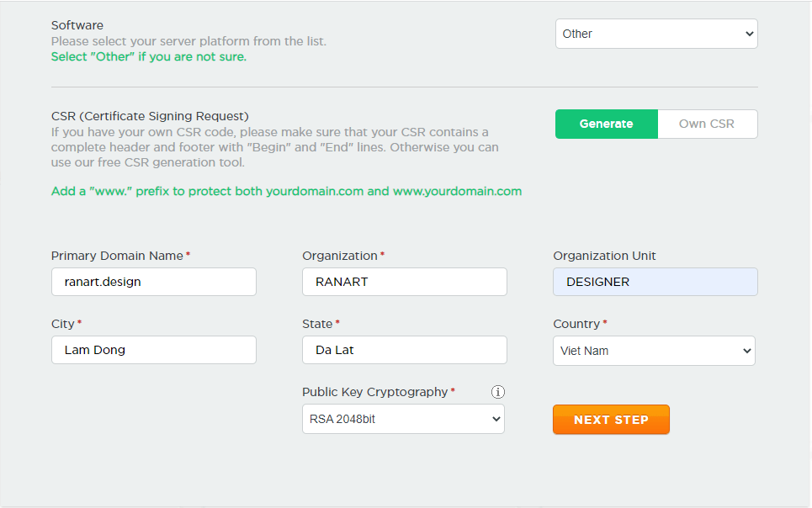Expand the Country dropdown showing Viet Nam
The image size is (812, 508).
654,351
